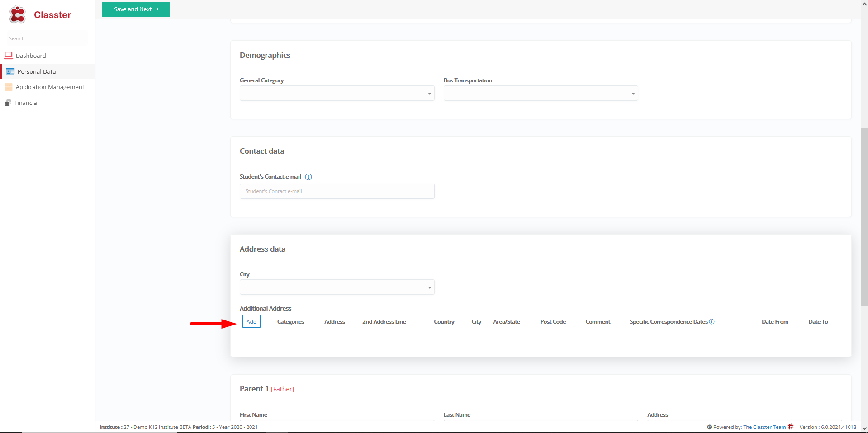Screen dimensions: 868x433
Task: Click the Address data section heading
Action: tap(262, 249)
